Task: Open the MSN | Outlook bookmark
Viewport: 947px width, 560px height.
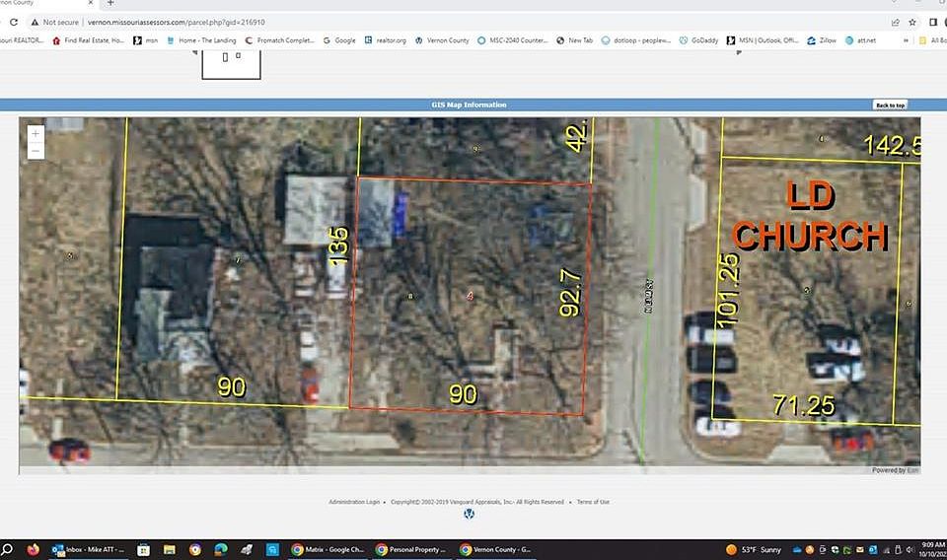Action: click(763, 40)
